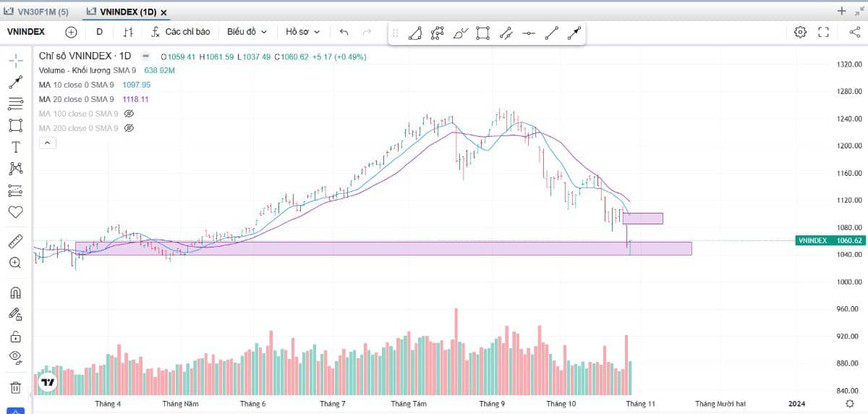The height and width of the screenshot is (414, 868).
Task: Click the VNINDEX 1060.62 price label
Action: coord(830,240)
